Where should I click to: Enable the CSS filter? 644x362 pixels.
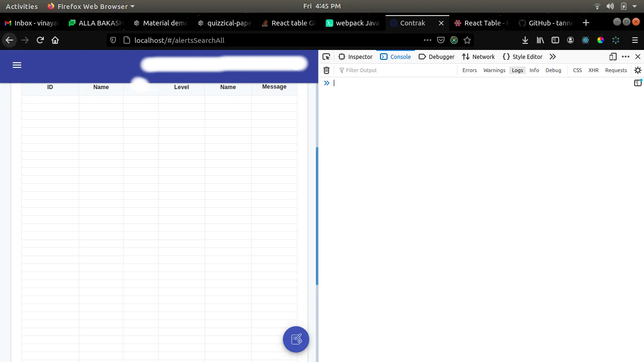578,70
